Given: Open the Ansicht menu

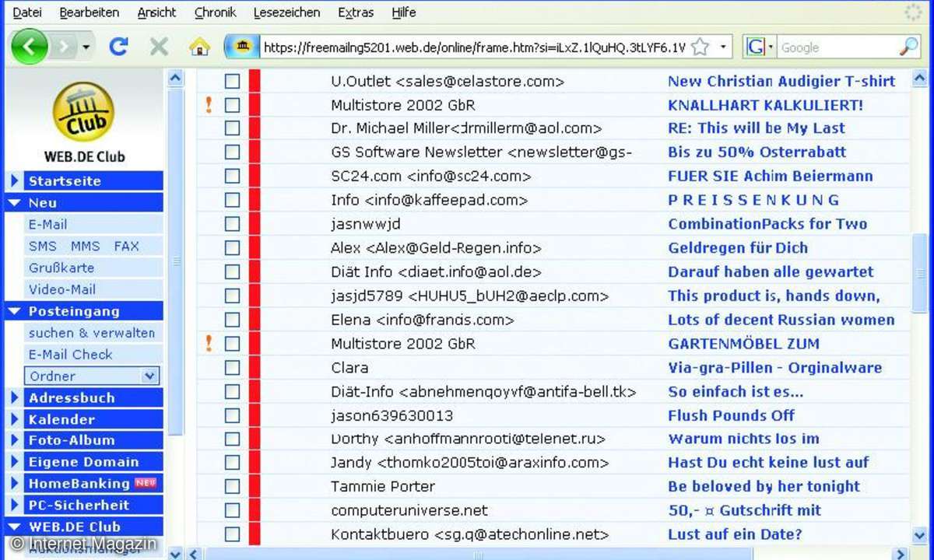Looking at the screenshot, I should click(156, 12).
